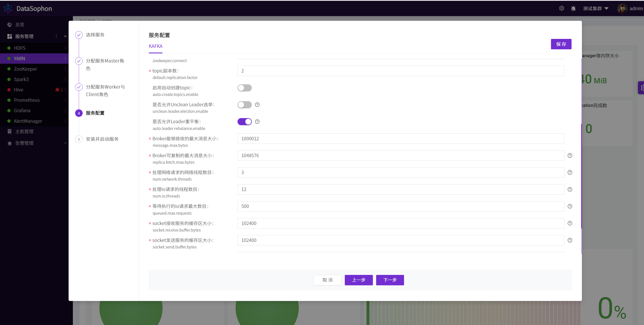
Task: Toggle the unclean.leader.election.enable switch
Action: pyautogui.click(x=244, y=105)
